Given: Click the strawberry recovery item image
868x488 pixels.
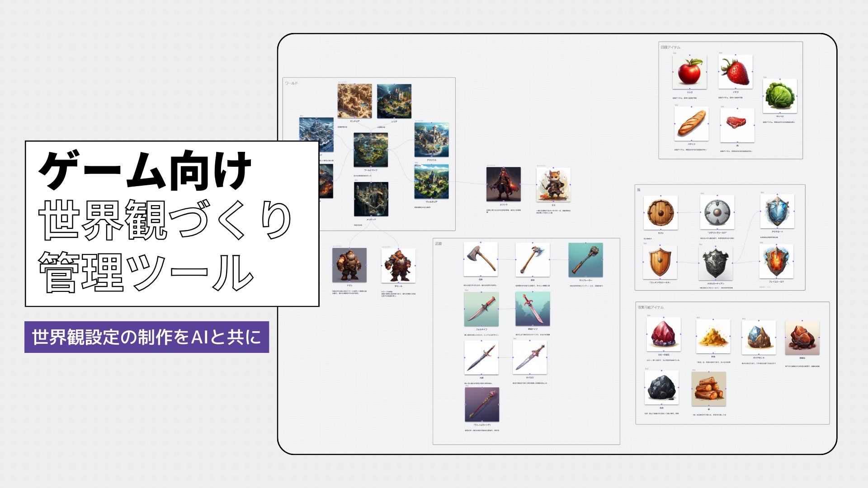Looking at the screenshot, I should [x=735, y=72].
